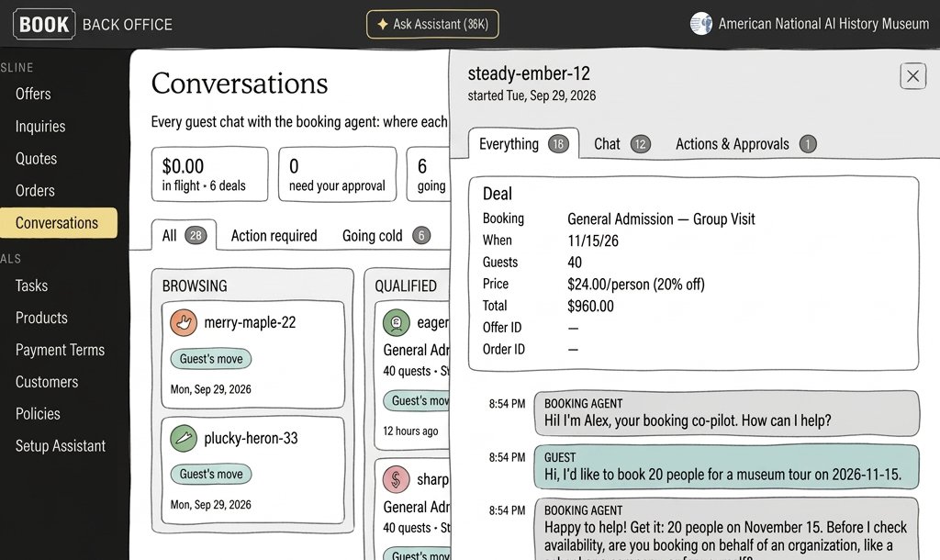Click the $24.00/person (20% off) price
The image size is (940, 560).
tap(636, 285)
